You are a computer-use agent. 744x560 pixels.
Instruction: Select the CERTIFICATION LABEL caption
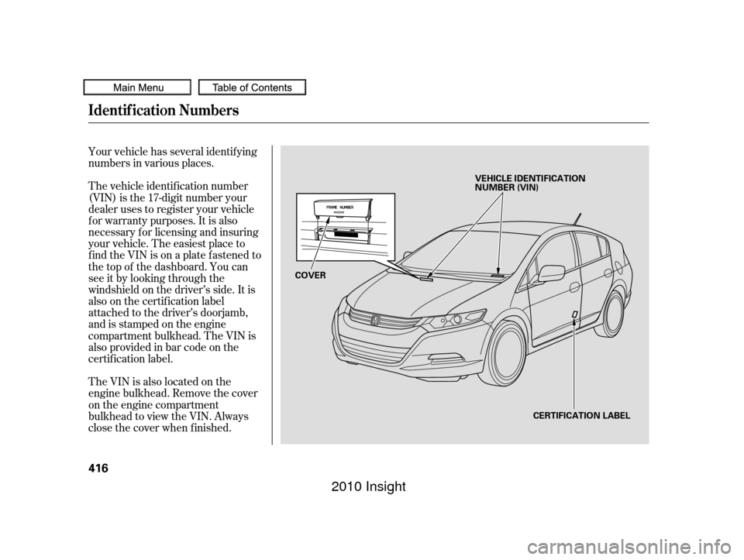pos(581,416)
